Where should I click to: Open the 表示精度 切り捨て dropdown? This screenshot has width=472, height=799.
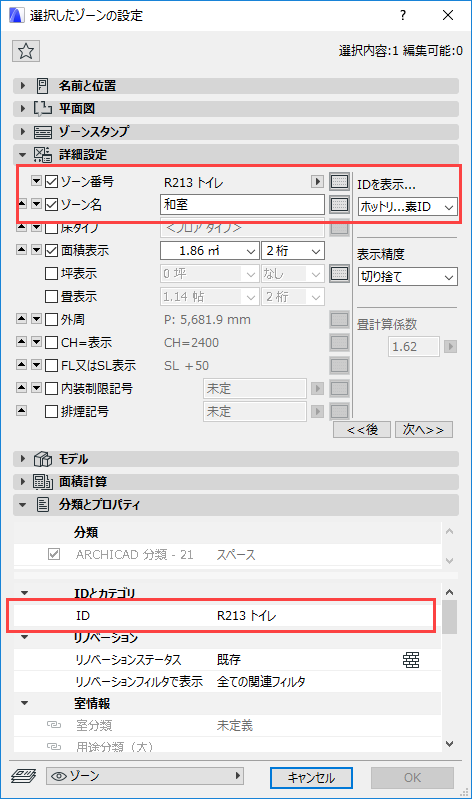(x=407, y=277)
